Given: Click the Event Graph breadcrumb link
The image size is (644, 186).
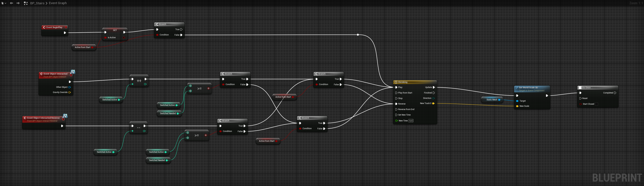Looking at the screenshot, I should click(58, 3).
